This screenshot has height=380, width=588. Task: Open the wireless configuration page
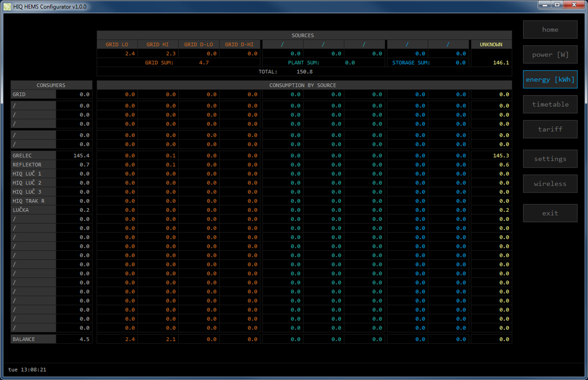pyautogui.click(x=550, y=184)
